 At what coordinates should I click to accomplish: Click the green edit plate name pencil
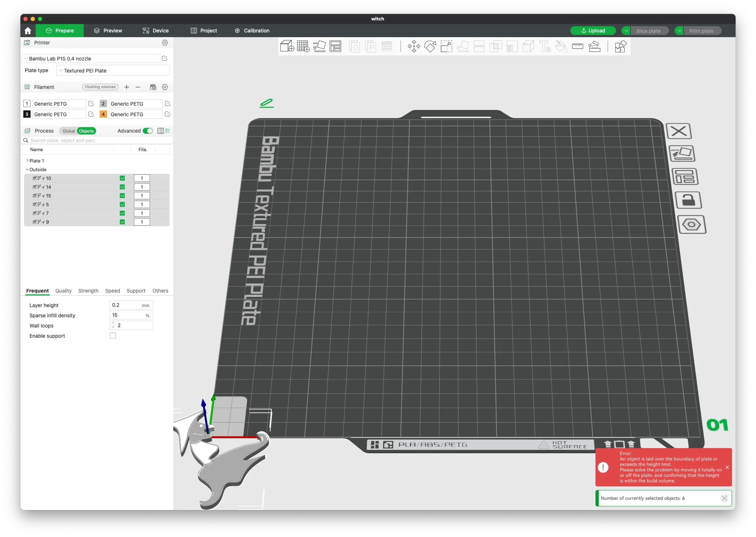[267, 103]
